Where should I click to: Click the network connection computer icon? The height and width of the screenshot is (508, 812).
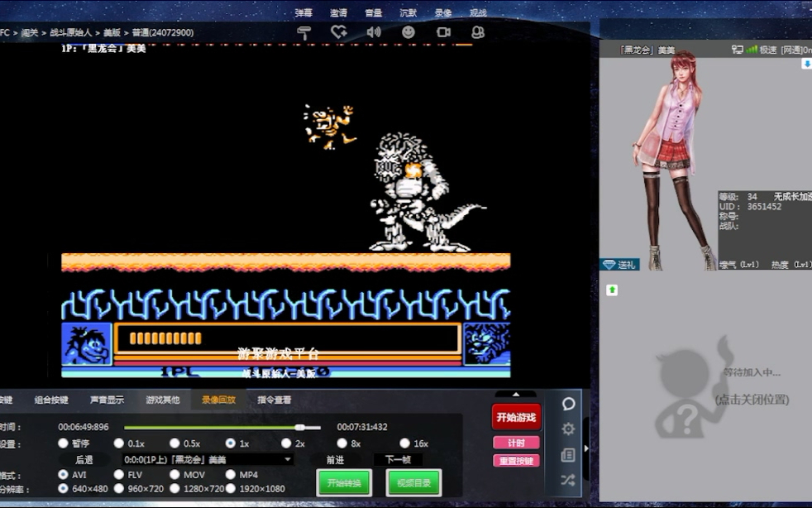tap(737, 50)
